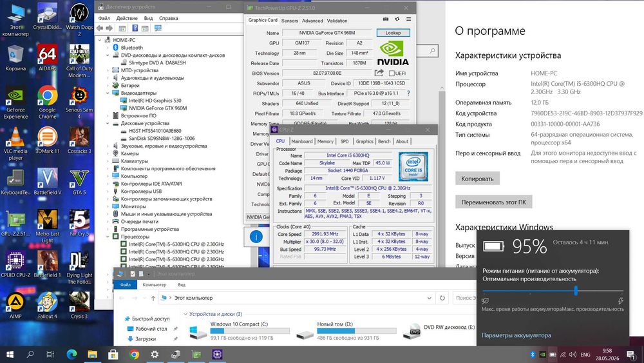644x363 pixels.
Task: Open AIDA64 desktop shortcut
Action: coord(47,57)
